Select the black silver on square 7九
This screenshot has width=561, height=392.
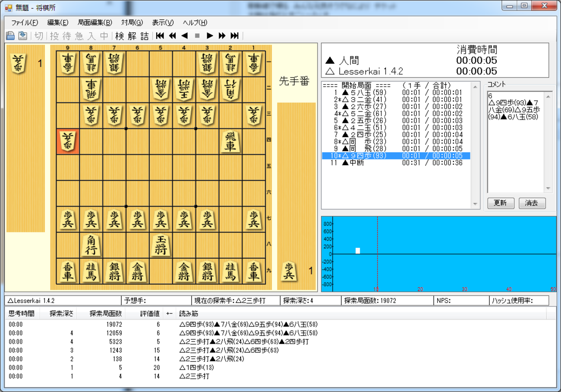pyautogui.click(x=114, y=271)
